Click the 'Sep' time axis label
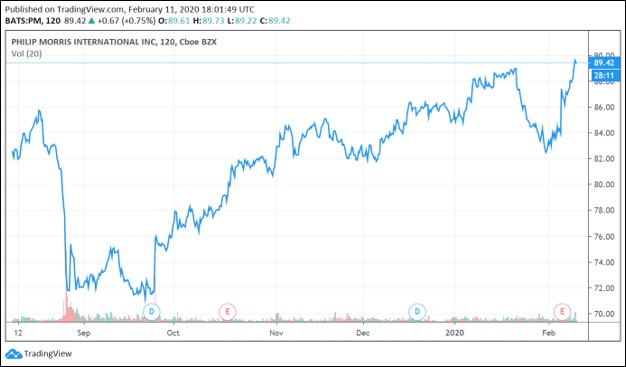 pos(84,333)
